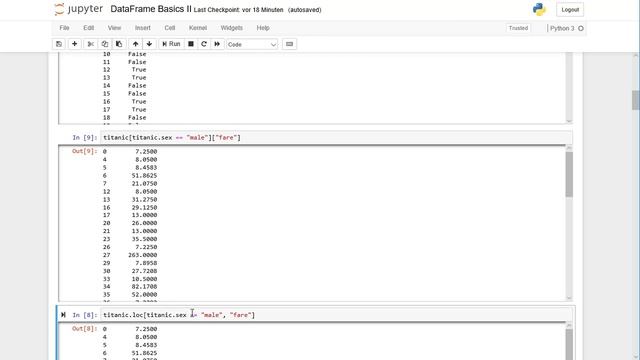
Task: Cut selected cells with scissors icon
Action: click(x=91, y=44)
